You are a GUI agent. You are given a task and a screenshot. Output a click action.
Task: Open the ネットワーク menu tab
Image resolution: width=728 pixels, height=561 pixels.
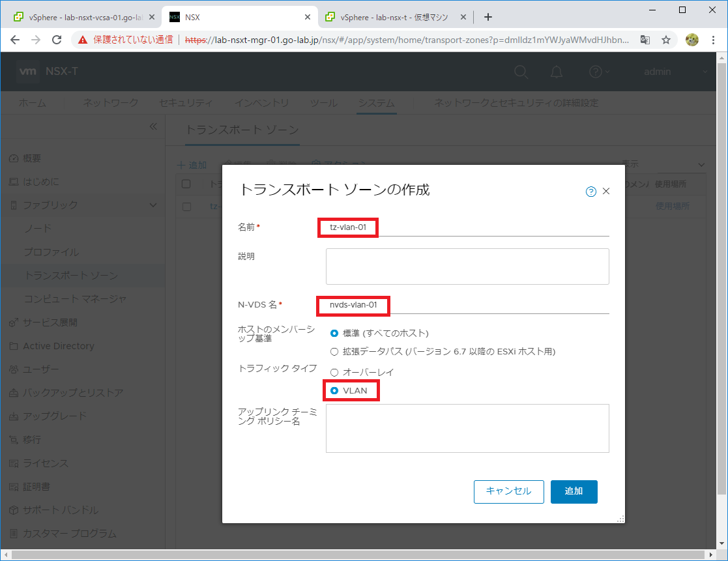click(x=111, y=103)
